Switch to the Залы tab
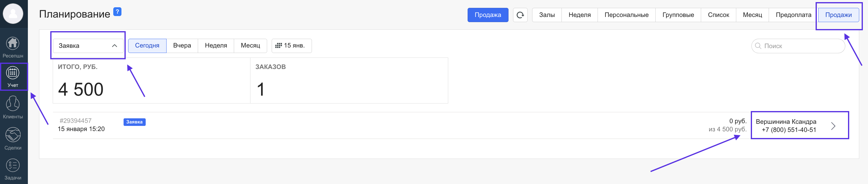The width and height of the screenshot is (868, 184). [x=547, y=15]
